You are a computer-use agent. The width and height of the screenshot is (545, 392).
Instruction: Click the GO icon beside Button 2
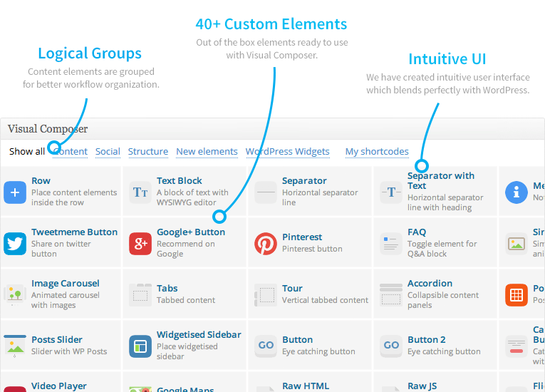click(x=391, y=346)
